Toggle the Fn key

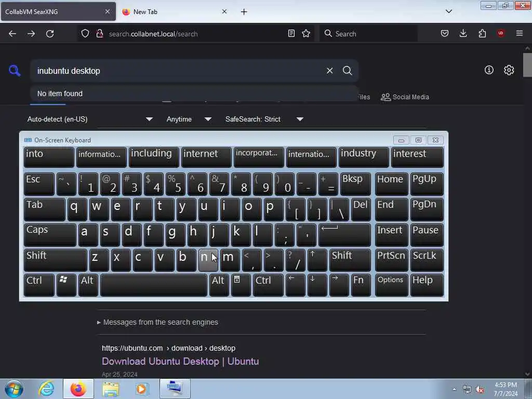[361, 285]
